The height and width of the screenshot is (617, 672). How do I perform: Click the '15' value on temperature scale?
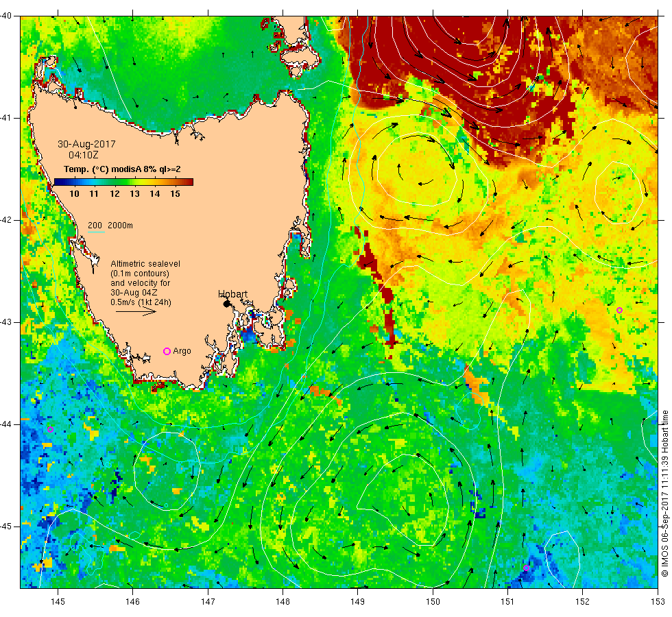point(175,193)
